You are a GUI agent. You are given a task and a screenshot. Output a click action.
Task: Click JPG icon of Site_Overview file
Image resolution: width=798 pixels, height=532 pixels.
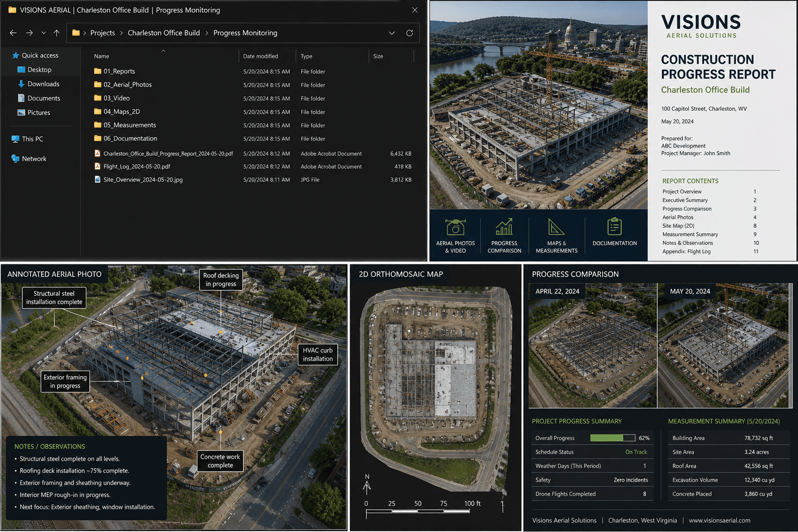point(97,179)
